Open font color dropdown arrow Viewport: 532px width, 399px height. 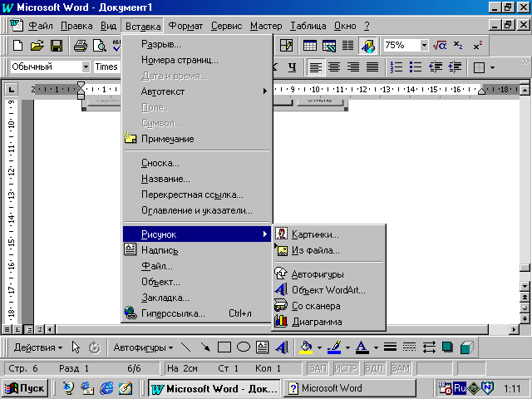point(376,347)
